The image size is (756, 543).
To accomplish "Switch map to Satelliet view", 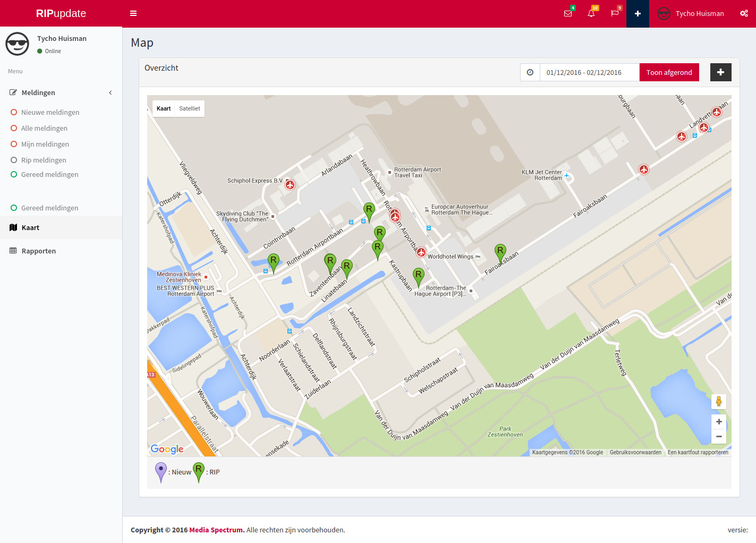I will point(190,108).
